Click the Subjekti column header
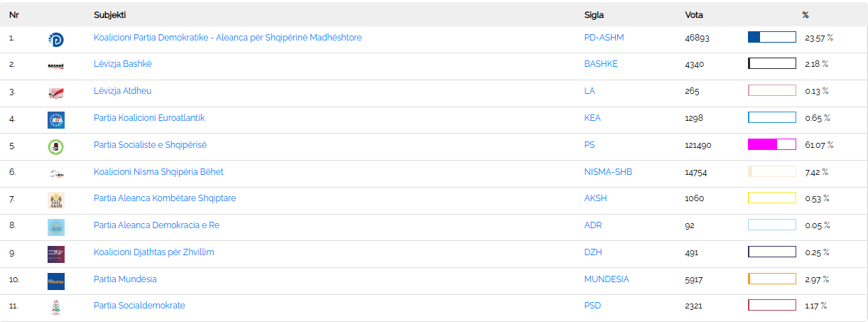Viewport: 868px width, 322px height. 110,15
